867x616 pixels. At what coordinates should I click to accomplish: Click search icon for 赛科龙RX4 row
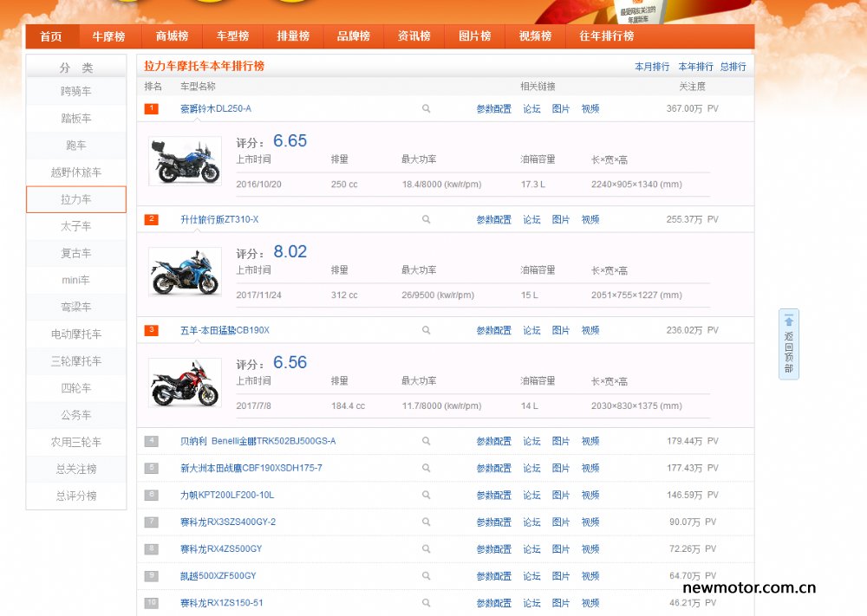coord(426,549)
